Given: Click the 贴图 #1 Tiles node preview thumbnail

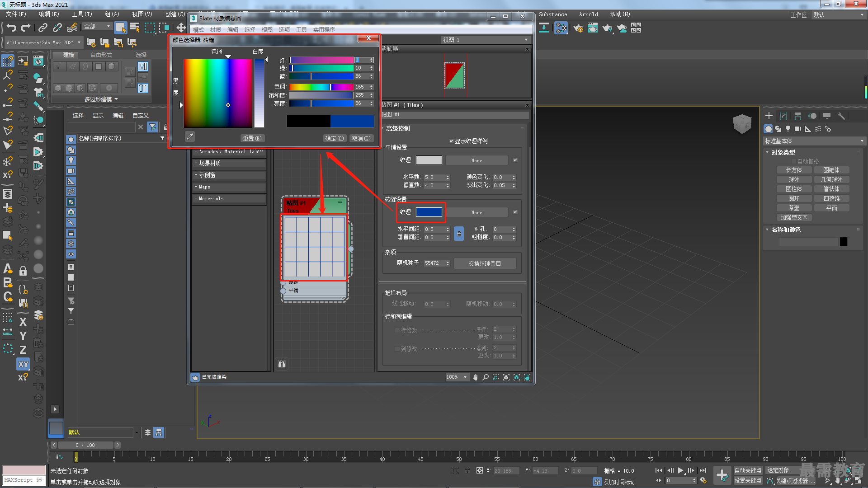Looking at the screenshot, I should click(x=314, y=247).
